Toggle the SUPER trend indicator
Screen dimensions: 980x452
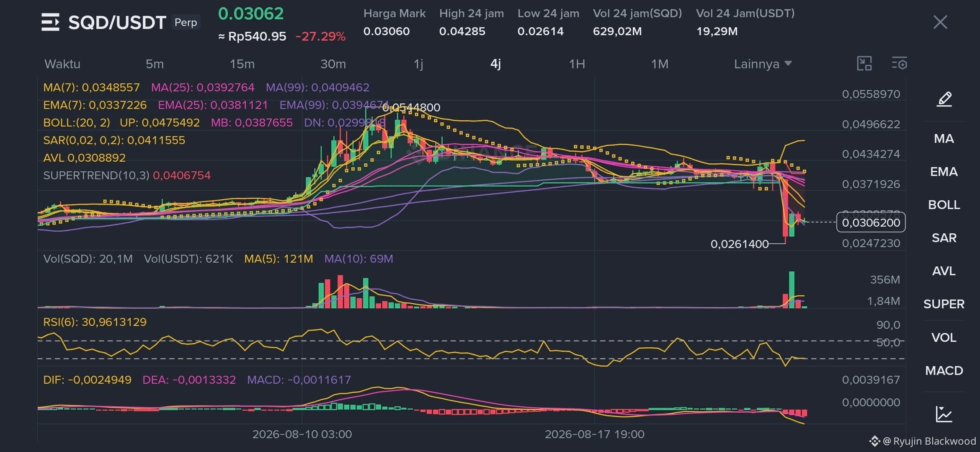click(x=944, y=304)
